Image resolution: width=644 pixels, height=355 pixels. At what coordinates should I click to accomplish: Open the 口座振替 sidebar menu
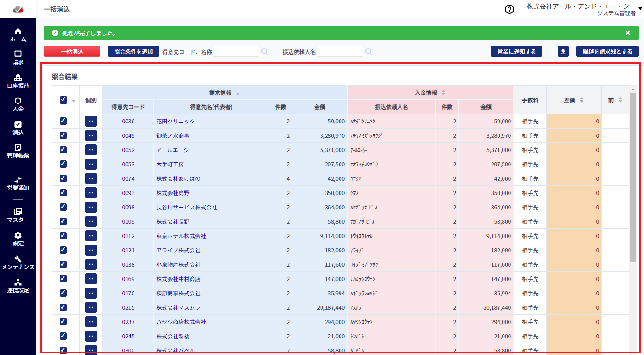[x=18, y=81]
